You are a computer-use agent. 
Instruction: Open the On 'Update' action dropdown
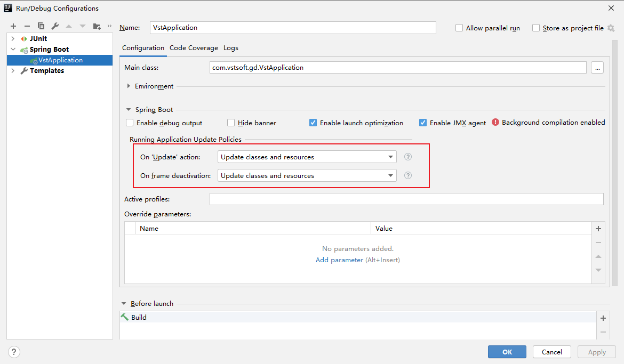point(307,157)
